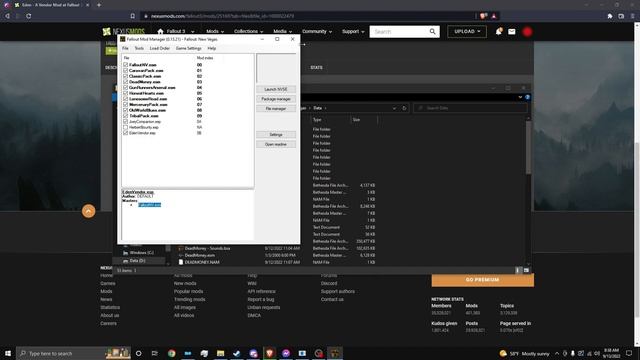Click the orange scroll-to-top button

coord(89,211)
